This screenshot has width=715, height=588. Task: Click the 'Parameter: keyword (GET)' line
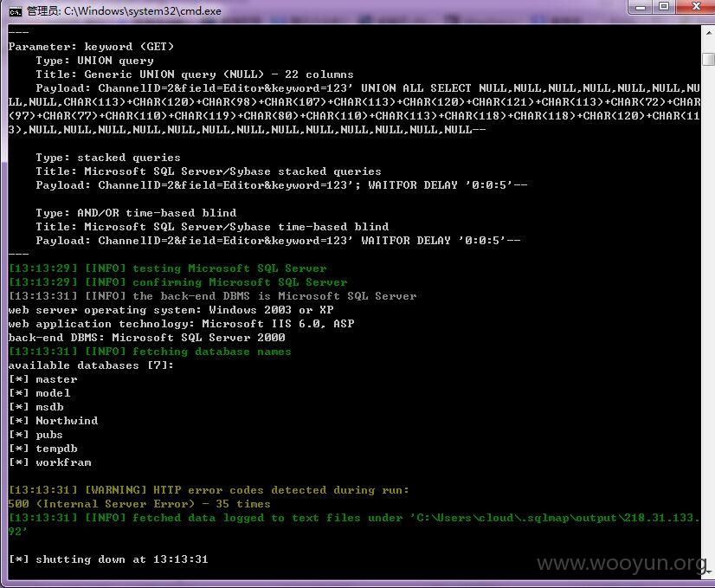91,47
